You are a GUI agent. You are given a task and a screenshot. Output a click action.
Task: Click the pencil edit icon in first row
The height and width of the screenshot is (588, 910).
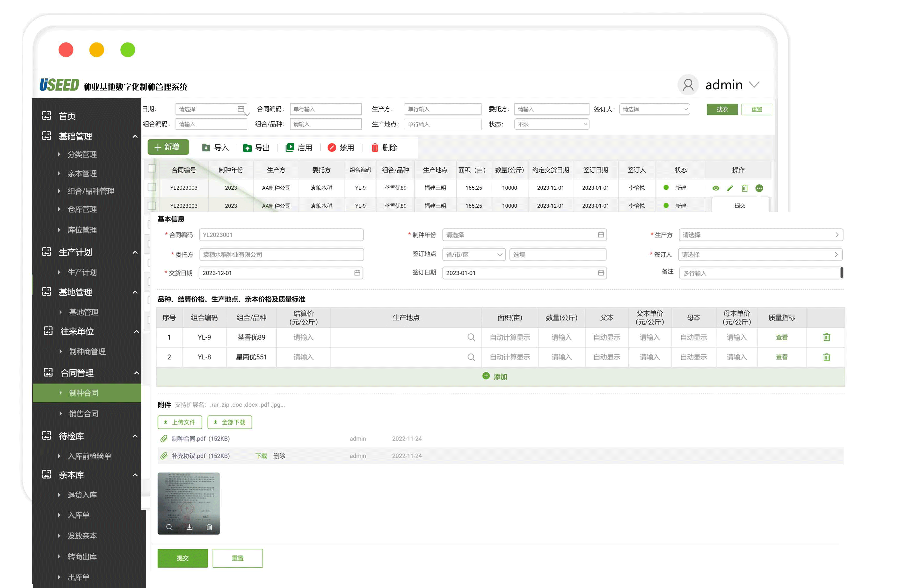click(730, 188)
